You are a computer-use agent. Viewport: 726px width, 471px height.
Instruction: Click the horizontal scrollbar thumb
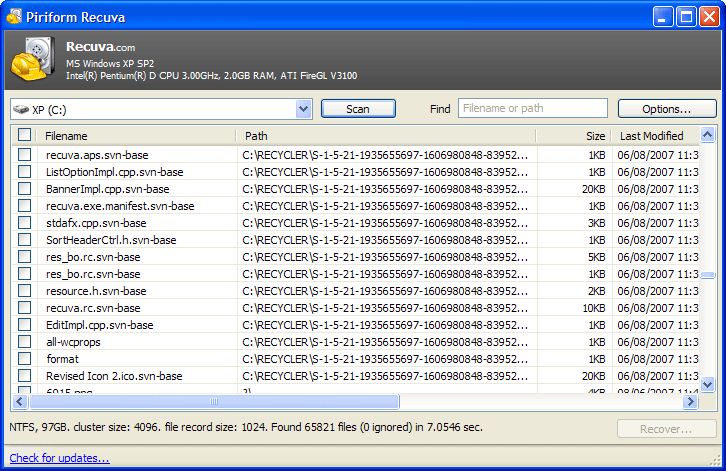214,402
